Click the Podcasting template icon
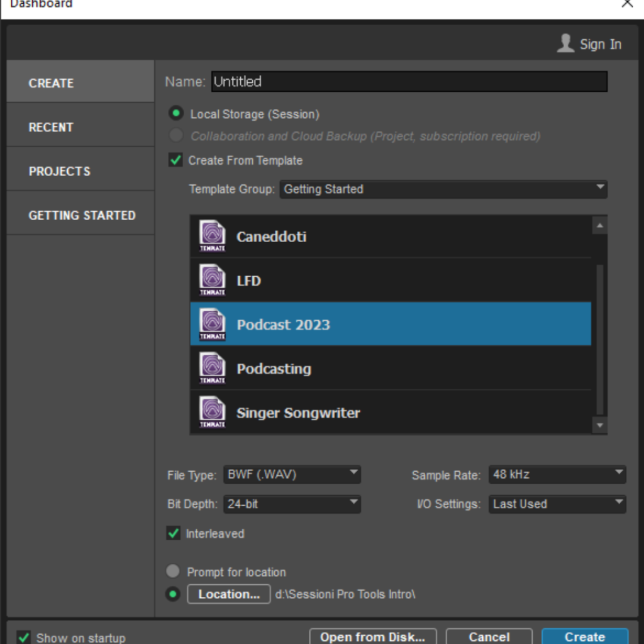Screen dimensions: 644x644 [x=212, y=369]
